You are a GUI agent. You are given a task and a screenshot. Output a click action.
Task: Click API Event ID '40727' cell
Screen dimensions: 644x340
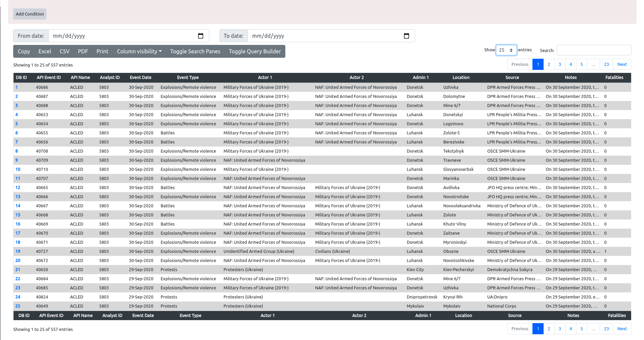coord(42,251)
